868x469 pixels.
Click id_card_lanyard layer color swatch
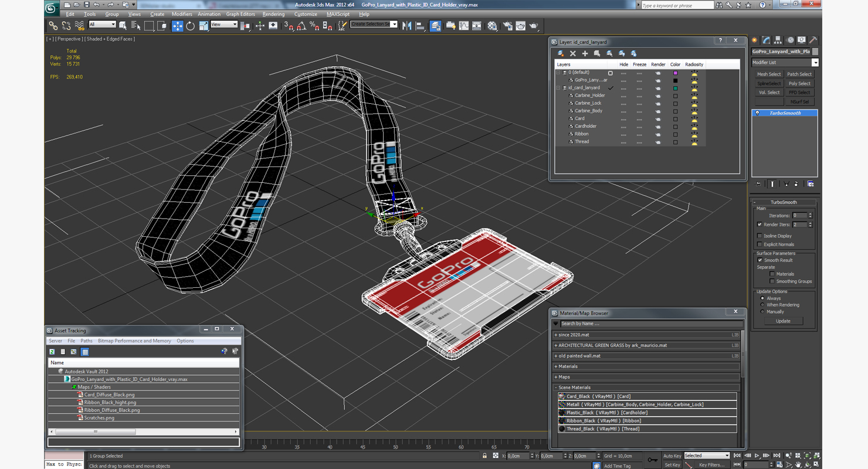tap(675, 88)
